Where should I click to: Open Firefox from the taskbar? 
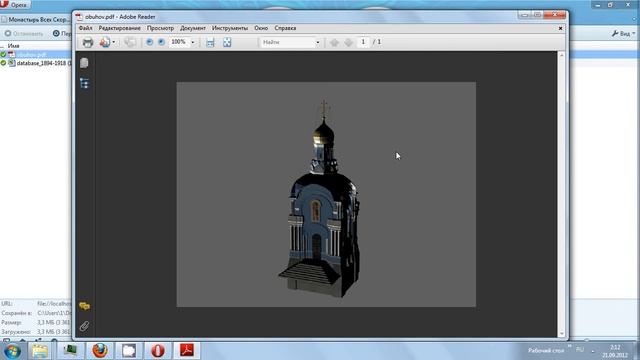99,351
